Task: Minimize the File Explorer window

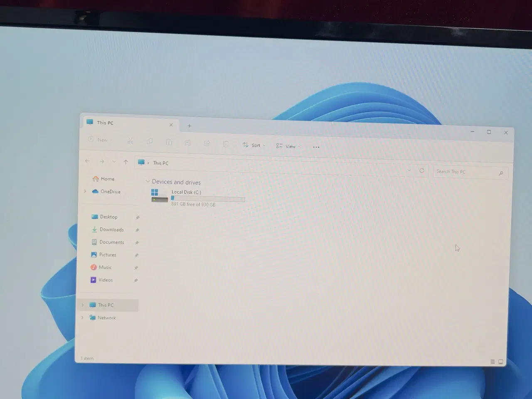Action: [x=472, y=131]
